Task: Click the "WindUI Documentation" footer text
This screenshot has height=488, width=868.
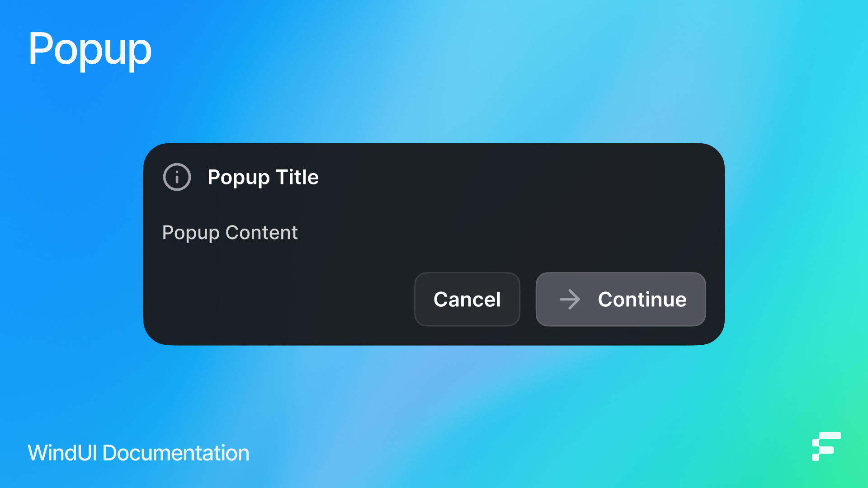Action: [138, 453]
